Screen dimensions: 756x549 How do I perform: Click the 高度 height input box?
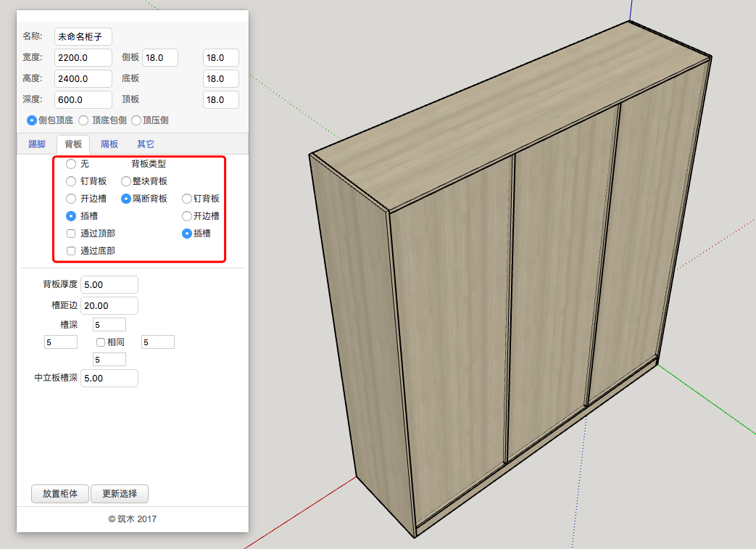point(83,78)
